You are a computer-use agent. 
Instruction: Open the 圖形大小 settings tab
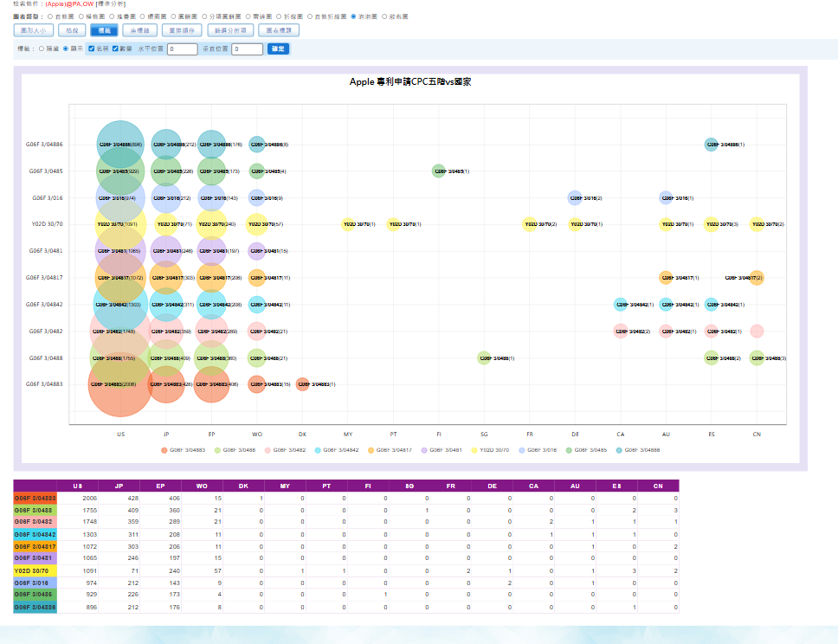pos(34,30)
